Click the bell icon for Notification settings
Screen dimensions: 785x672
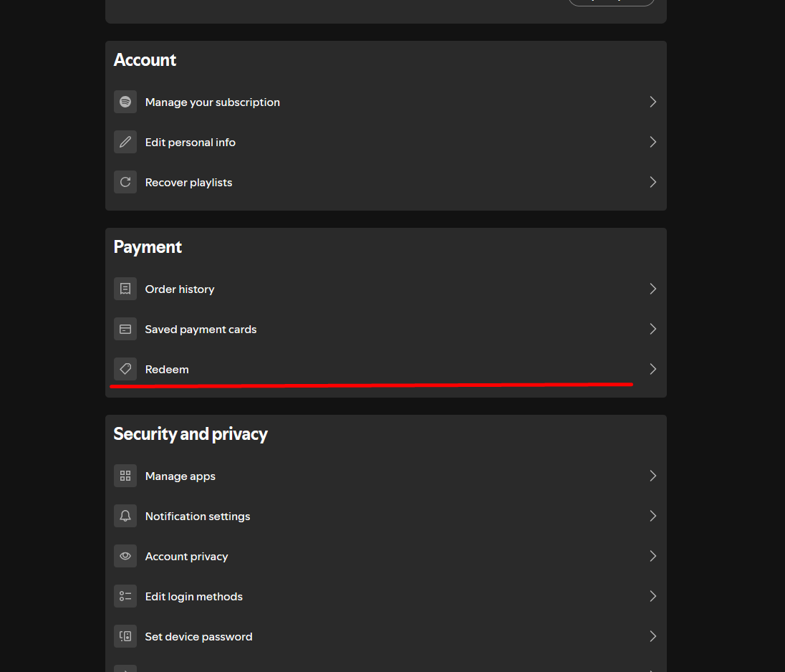(125, 516)
